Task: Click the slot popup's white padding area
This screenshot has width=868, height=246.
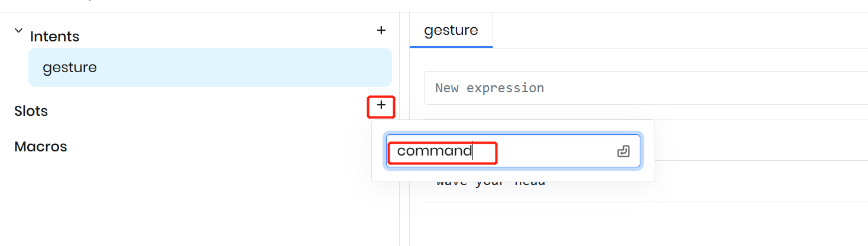Action: (513, 175)
